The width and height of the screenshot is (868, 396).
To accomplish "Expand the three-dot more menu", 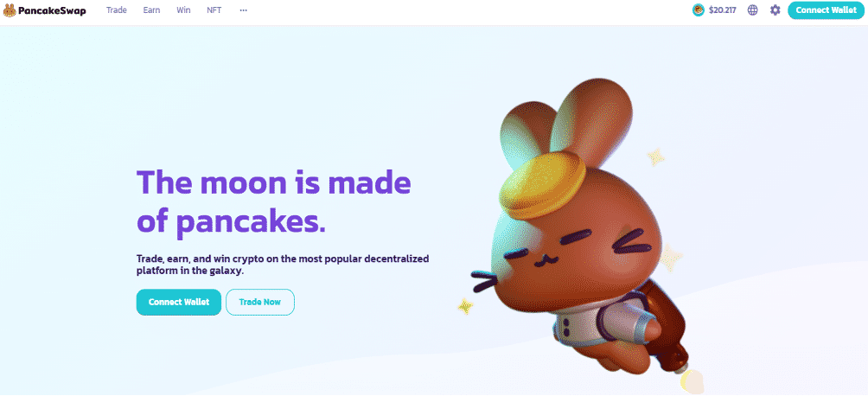I will pyautogui.click(x=244, y=10).
